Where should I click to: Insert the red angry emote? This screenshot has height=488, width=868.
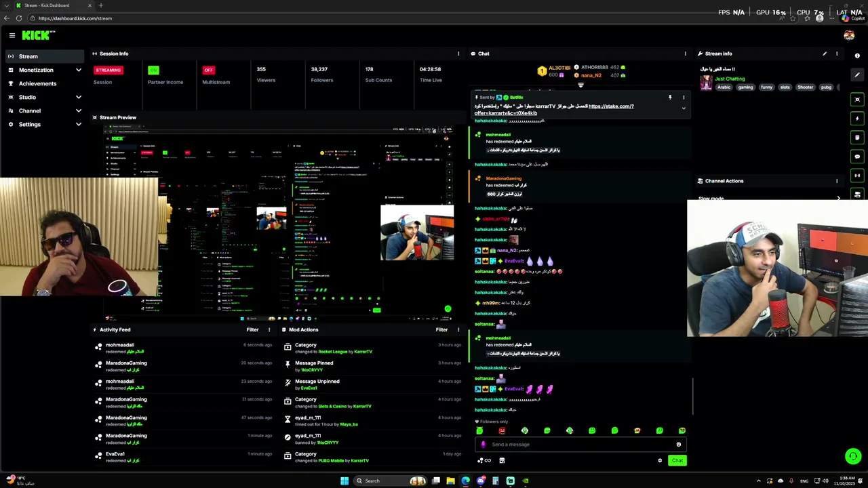502,430
